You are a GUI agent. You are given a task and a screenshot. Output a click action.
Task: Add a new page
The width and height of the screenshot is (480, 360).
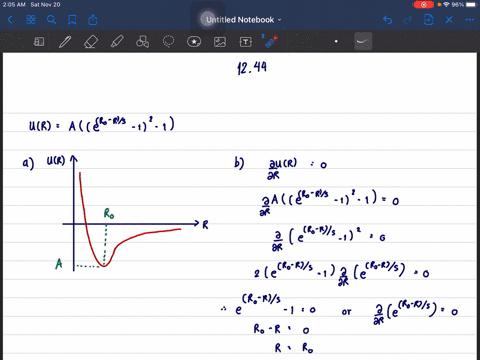(429, 20)
